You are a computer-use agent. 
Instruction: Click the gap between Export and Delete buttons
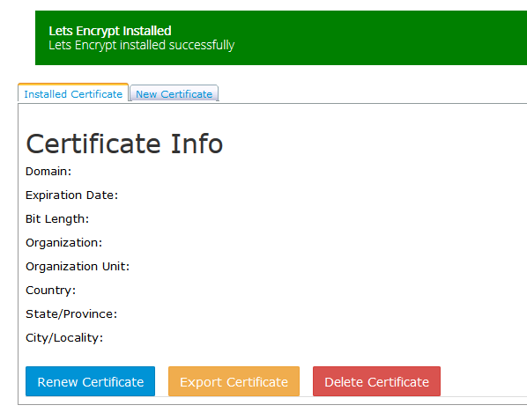point(306,381)
